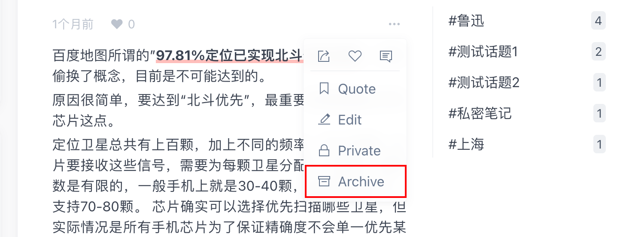Screen dimensions: 644x237
Task: Click the count badge 4 next to #鲁迅
Action: pos(598,21)
